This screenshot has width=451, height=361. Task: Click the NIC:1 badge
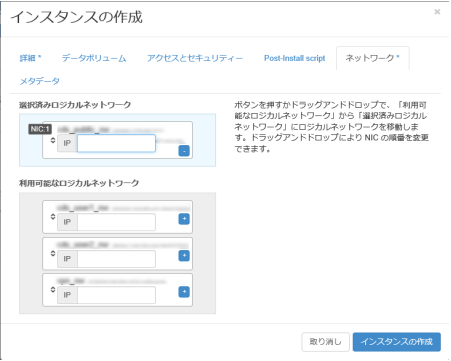pos(40,129)
